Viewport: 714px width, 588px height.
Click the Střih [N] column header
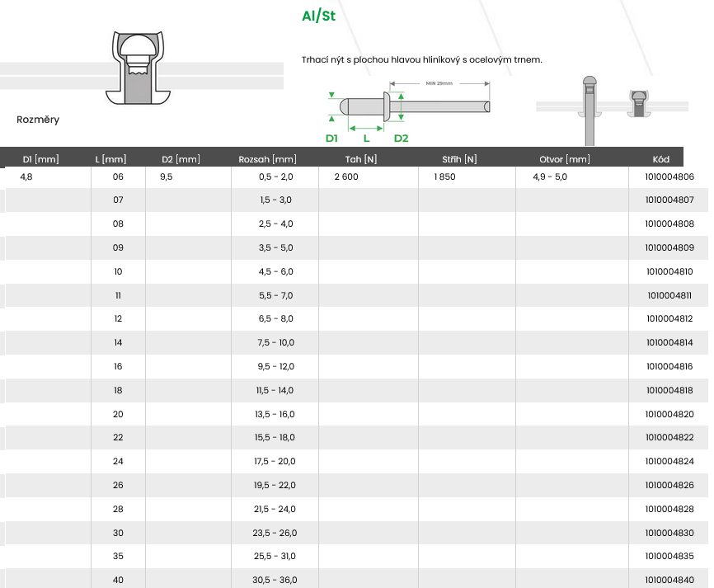[x=459, y=159]
